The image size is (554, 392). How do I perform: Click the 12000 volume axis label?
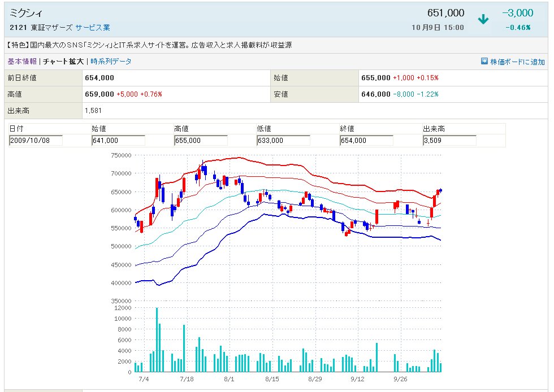coord(123,308)
